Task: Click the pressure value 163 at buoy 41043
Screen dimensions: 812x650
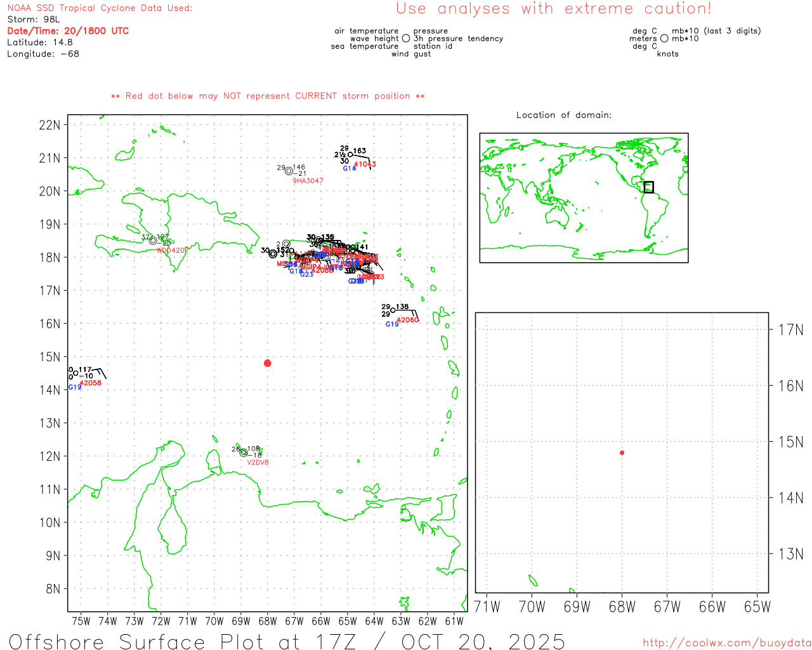Action: [360, 151]
